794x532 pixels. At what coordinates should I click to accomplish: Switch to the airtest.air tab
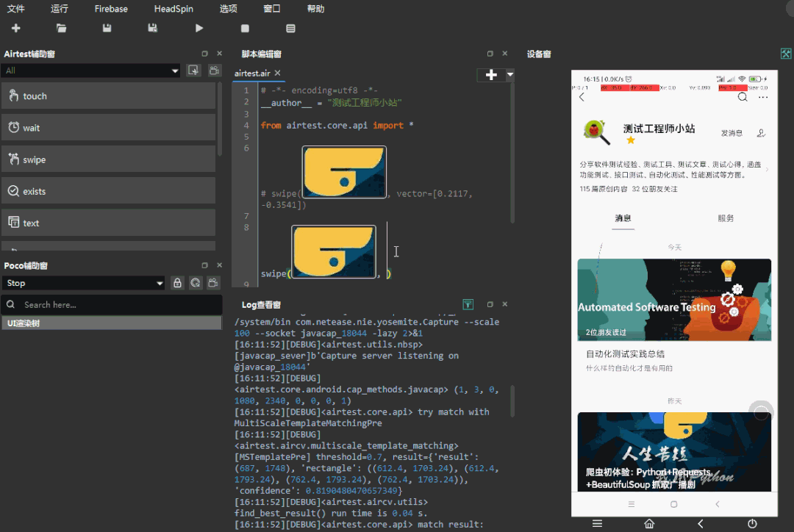click(x=252, y=73)
